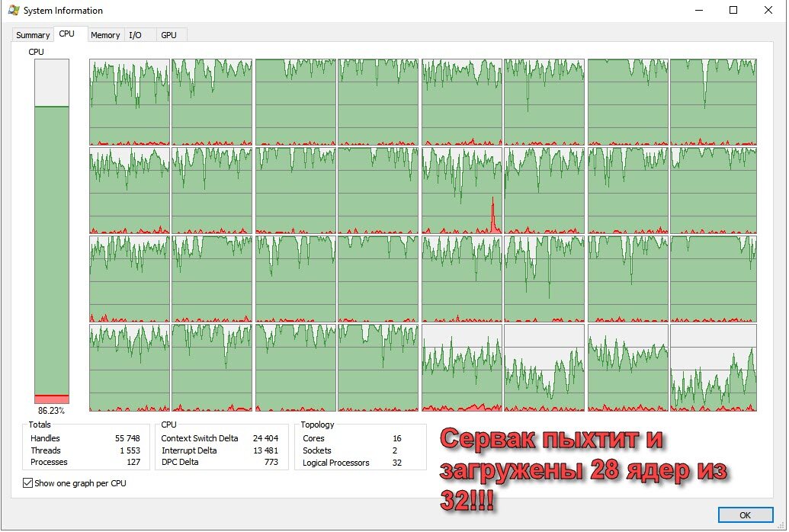Maximize the System Information window
The width and height of the screenshot is (789, 532).
(733, 10)
